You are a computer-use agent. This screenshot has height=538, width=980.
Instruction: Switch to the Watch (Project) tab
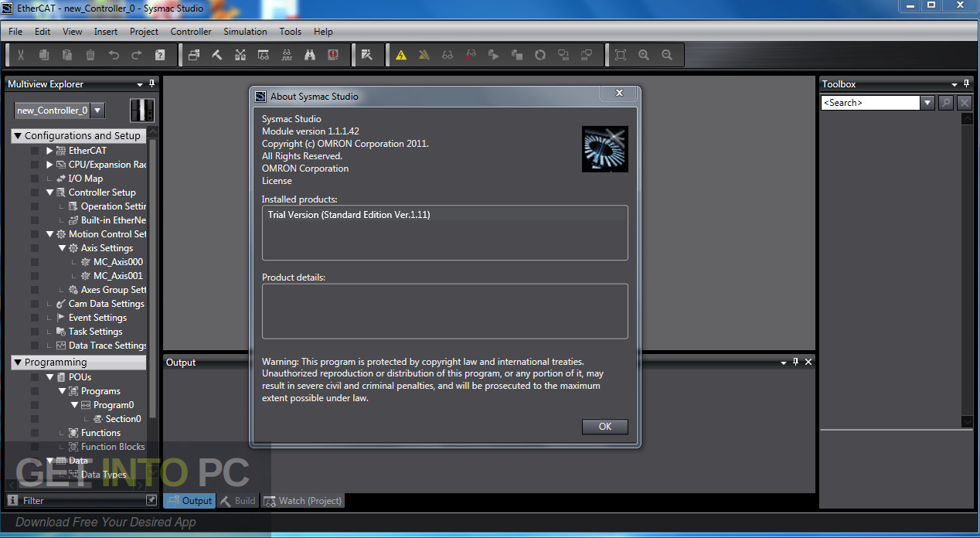coord(303,501)
